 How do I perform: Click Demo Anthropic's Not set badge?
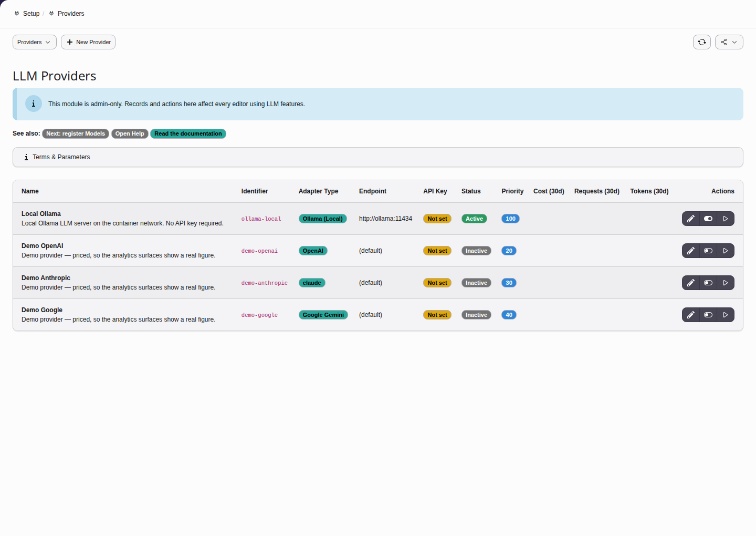coord(437,283)
